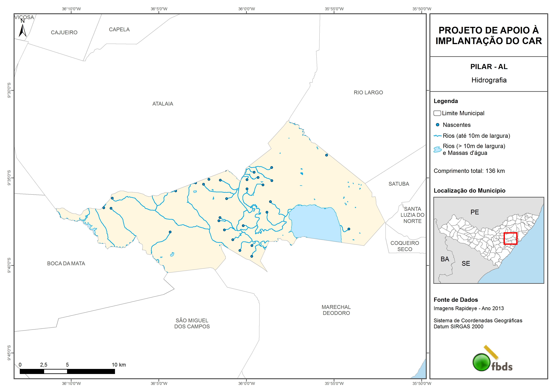The width and height of the screenshot is (555, 392).
Task: Click the PE state label on inset map
Action: (x=474, y=212)
